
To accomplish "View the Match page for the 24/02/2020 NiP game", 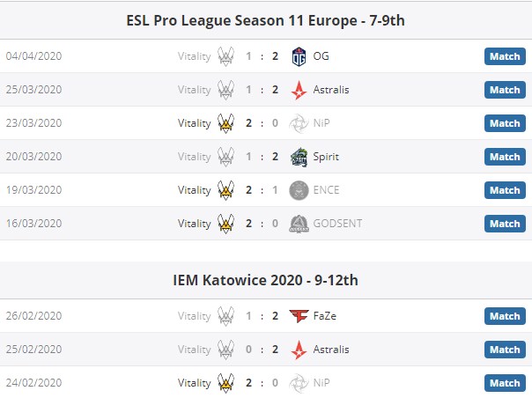I will (505, 383).
